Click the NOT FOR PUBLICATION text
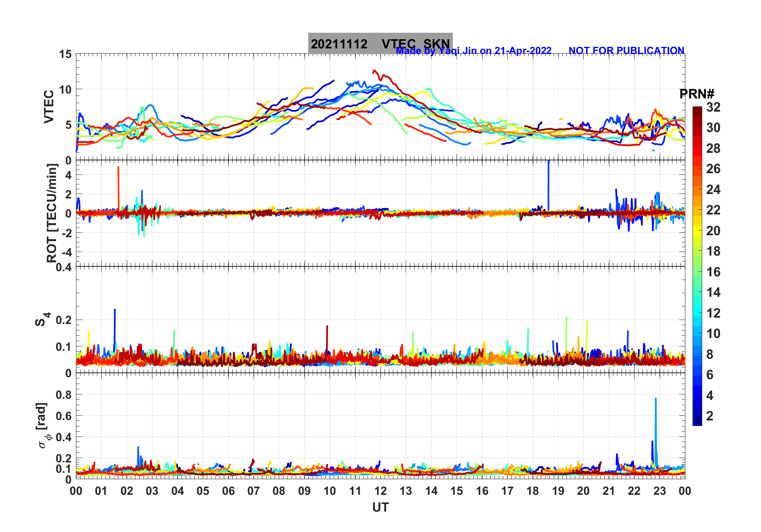Viewport: 761px width, 532px height. [x=626, y=51]
